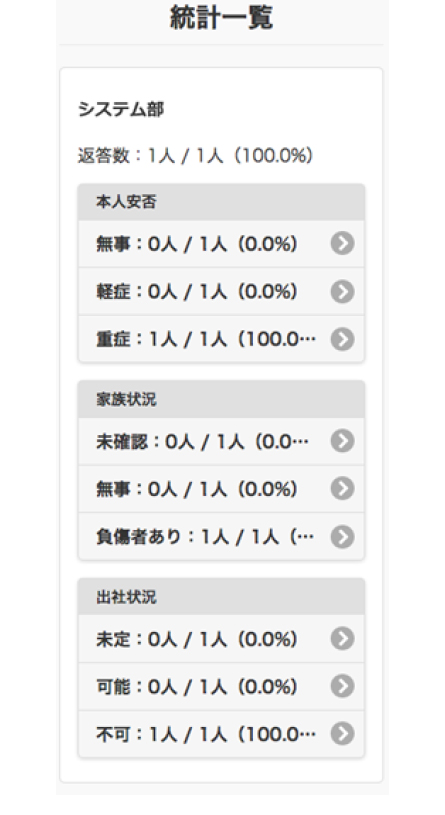Click arrow icon beside 未確認 row
The width and height of the screenshot is (445, 815).
point(343,441)
